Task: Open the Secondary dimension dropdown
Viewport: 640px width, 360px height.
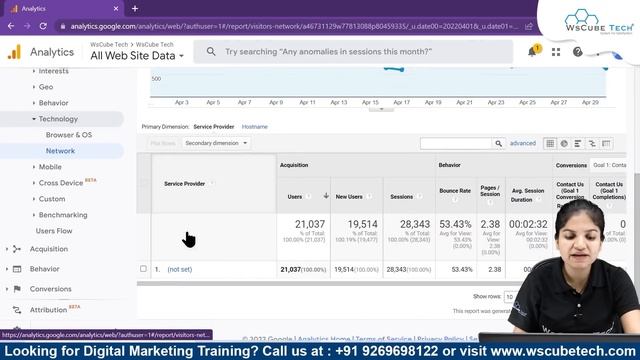Action: pyautogui.click(x=216, y=143)
